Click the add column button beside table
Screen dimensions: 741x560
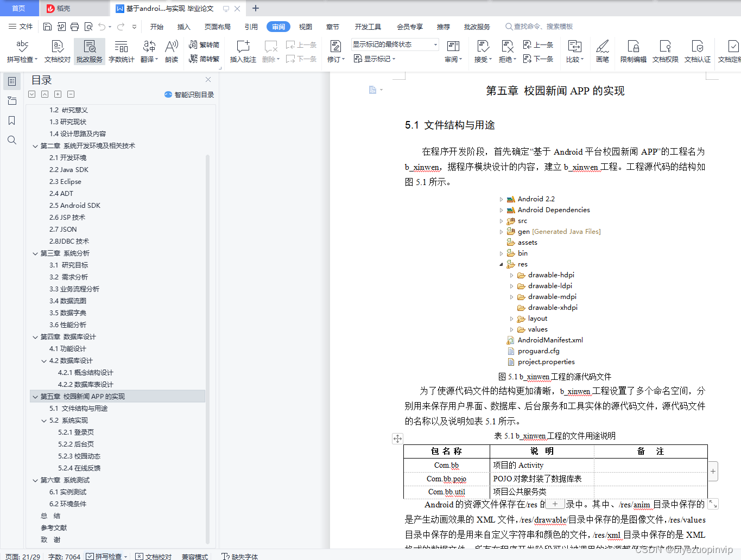pyautogui.click(x=713, y=471)
